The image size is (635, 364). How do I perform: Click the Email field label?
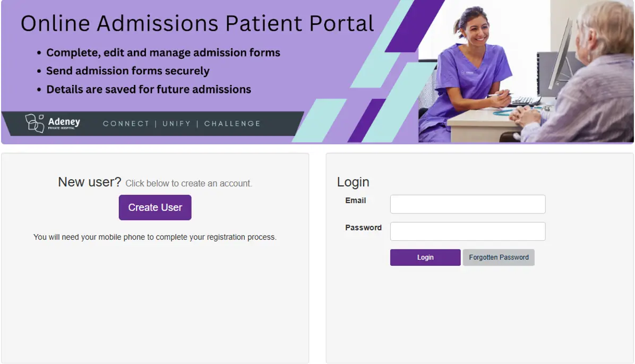point(356,201)
